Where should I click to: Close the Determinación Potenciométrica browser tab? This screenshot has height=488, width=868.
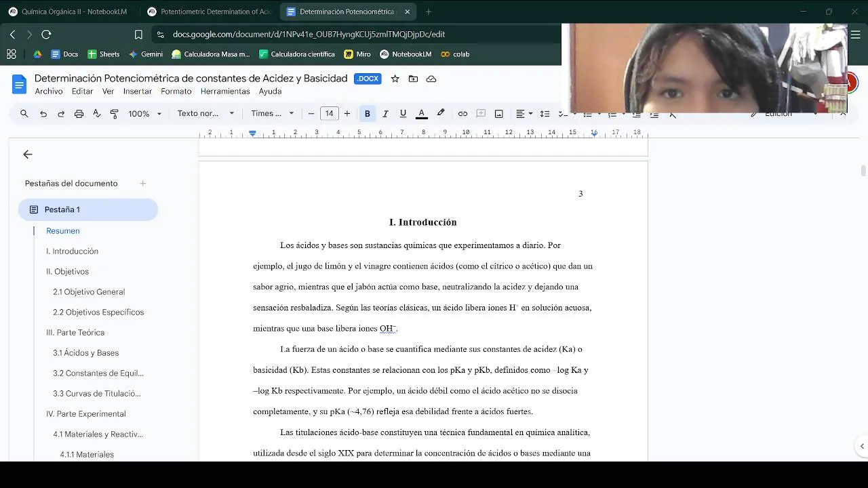[x=407, y=12]
